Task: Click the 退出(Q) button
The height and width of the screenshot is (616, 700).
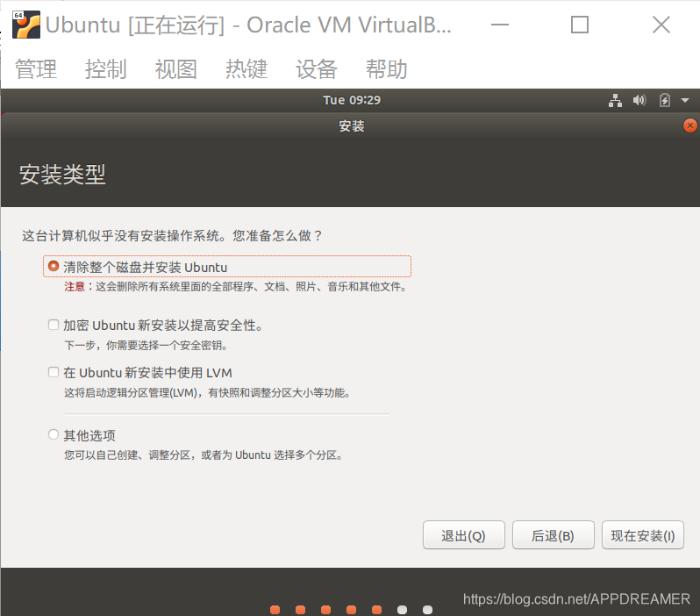Action: (x=464, y=535)
